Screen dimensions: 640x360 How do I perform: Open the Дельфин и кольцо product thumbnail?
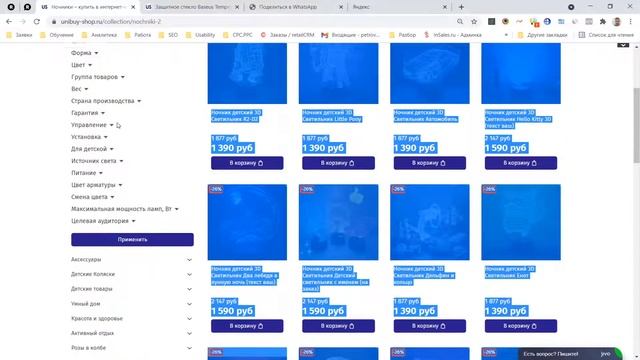point(430,222)
